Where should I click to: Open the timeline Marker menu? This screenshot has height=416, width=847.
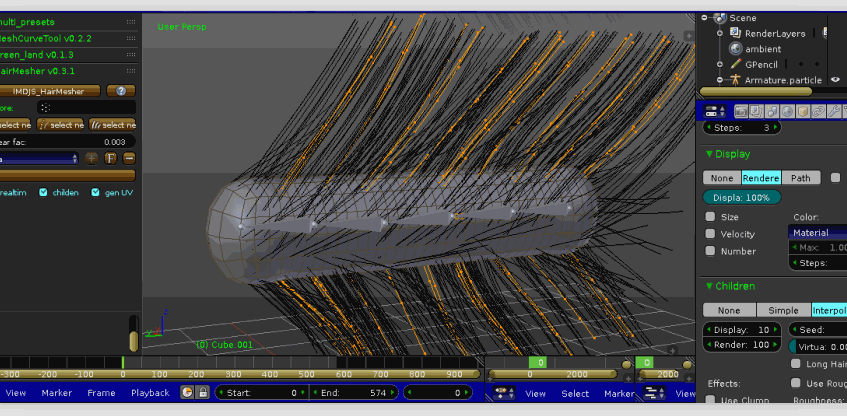[x=57, y=393]
